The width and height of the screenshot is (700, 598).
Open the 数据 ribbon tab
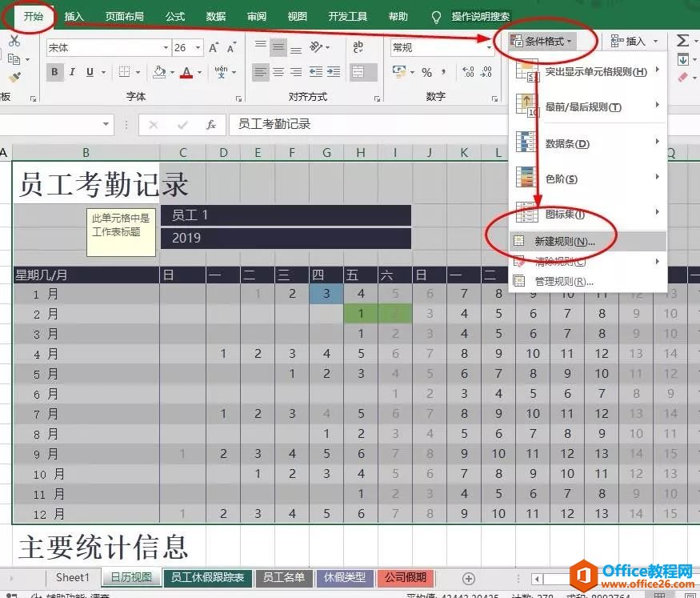[216, 17]
